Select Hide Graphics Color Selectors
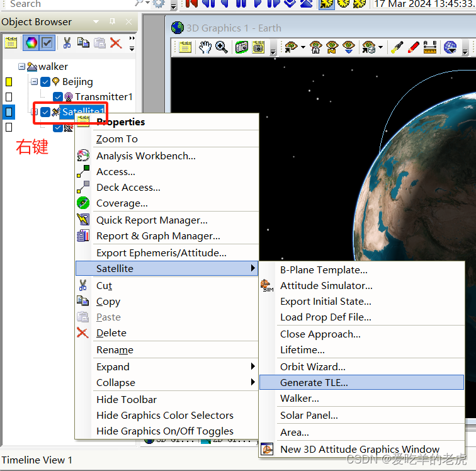 (167, 415)
